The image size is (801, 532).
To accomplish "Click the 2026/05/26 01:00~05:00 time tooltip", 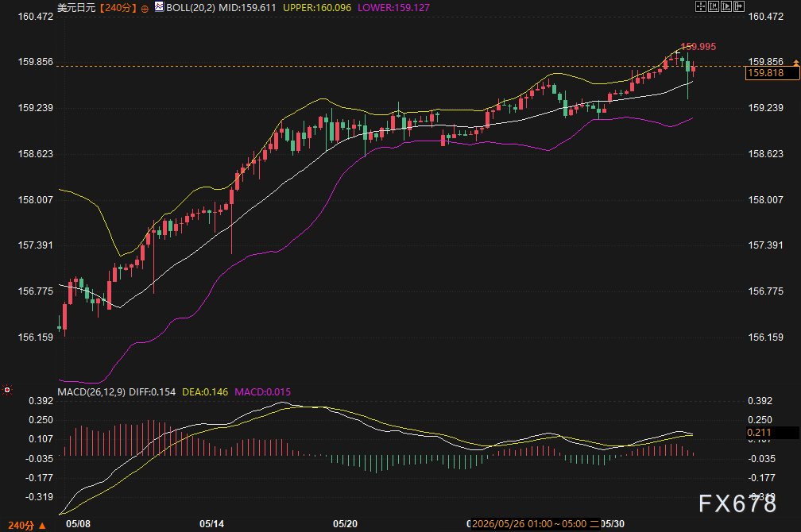I will tap(536, 524).
